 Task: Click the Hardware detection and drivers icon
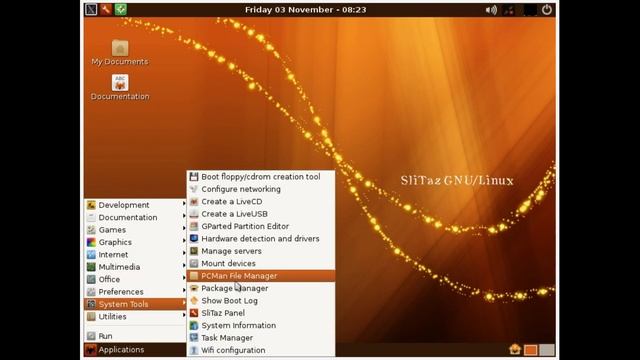194,239
